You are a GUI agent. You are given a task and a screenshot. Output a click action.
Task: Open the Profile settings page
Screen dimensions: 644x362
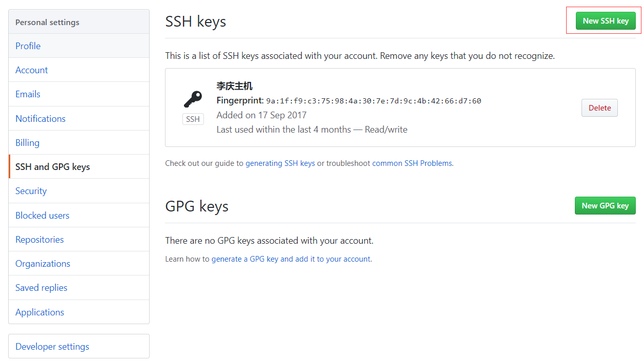coord(28,46)
